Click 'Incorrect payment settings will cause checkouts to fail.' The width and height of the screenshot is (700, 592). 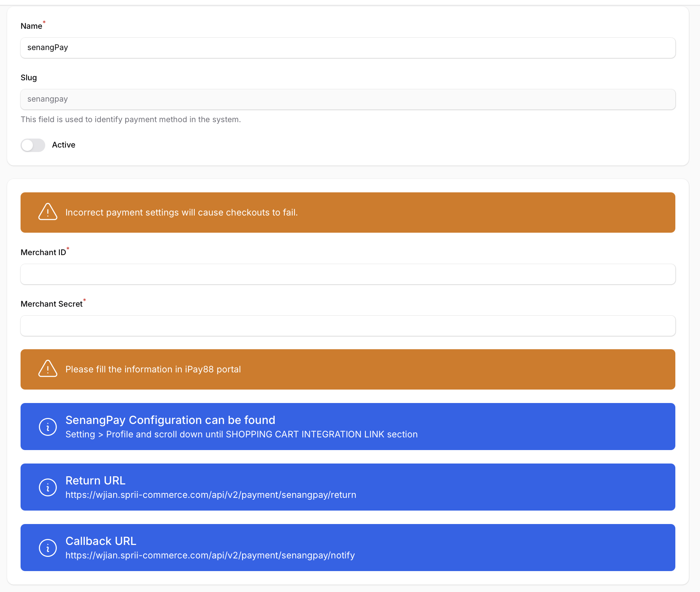click(x=182, y=213)
